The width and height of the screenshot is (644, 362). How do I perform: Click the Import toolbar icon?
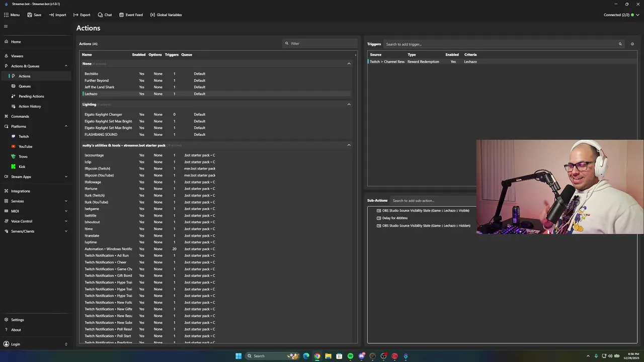51,15
